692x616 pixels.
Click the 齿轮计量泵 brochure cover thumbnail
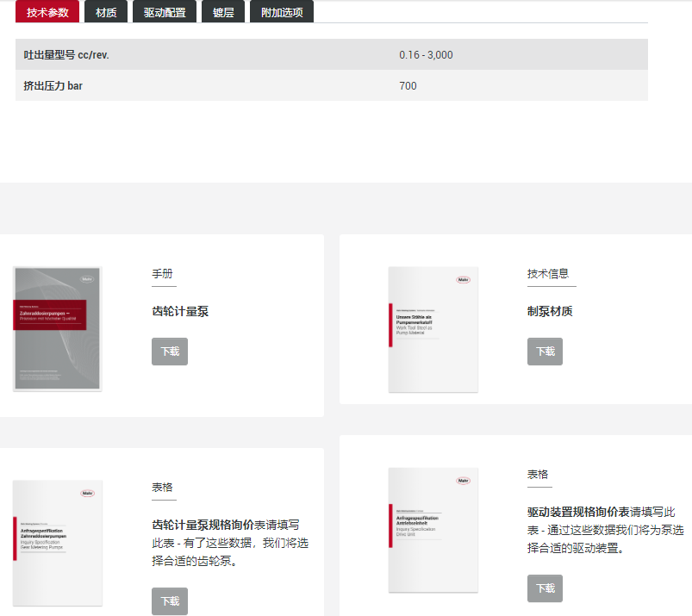pos(58,328)
